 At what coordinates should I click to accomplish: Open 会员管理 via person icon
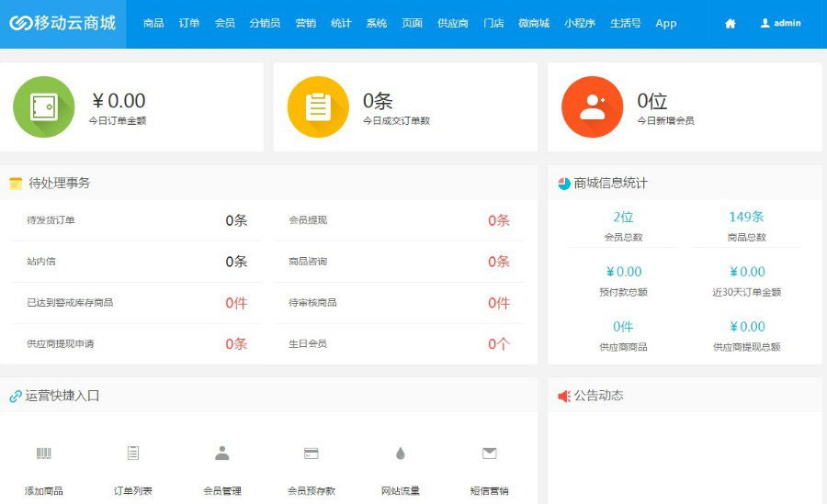coord(221,453)
